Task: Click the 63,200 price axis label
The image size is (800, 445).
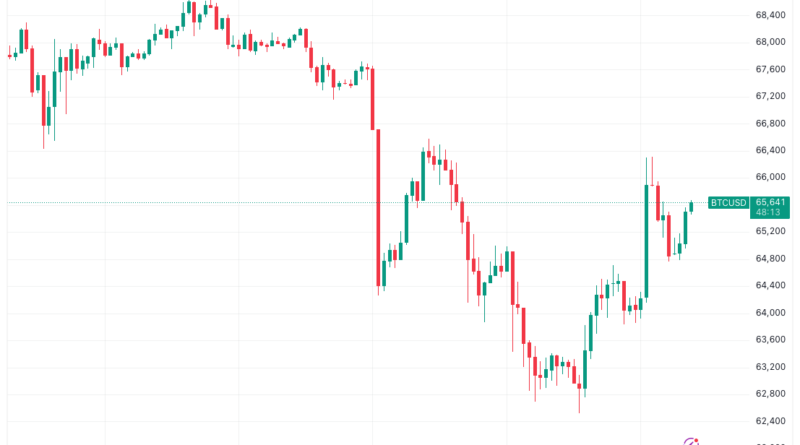Action: point(768,366)
